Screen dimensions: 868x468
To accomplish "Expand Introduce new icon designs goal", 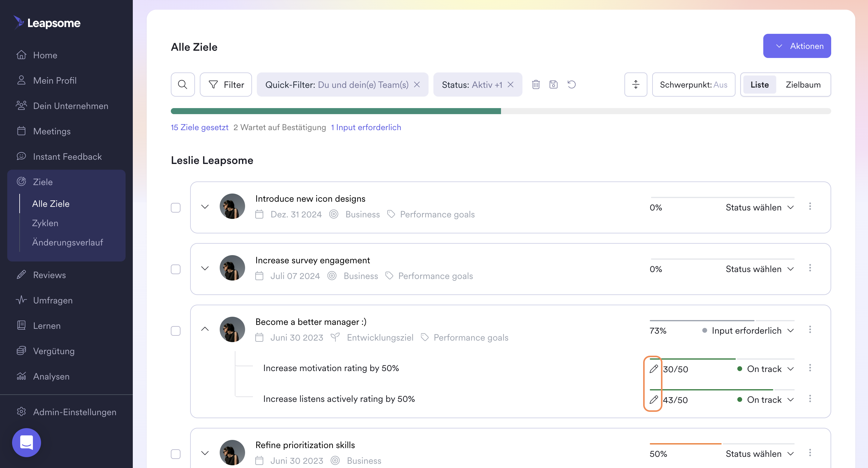I will click(205, 206).
